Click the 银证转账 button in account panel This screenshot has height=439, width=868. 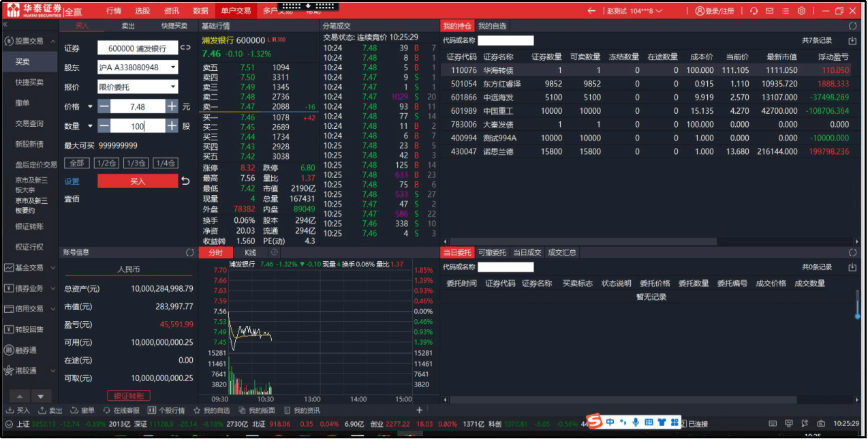[x=129, y=396]
